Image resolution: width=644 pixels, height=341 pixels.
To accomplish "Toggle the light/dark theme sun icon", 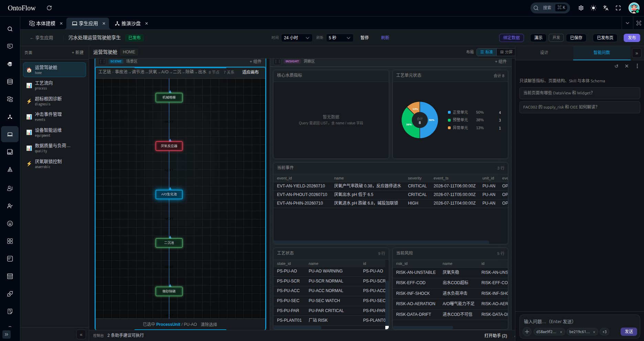I will 593,8.
